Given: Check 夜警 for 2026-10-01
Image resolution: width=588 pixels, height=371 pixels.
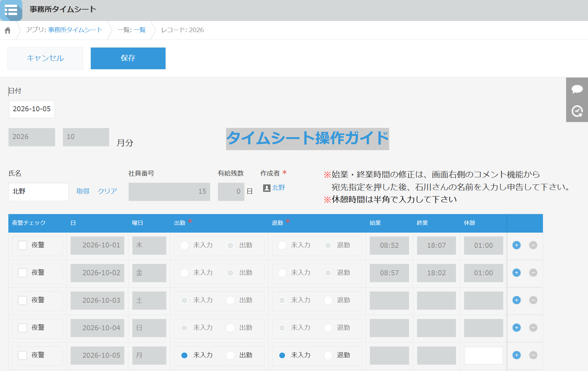Looking at the screenshot, I should 23,245.
